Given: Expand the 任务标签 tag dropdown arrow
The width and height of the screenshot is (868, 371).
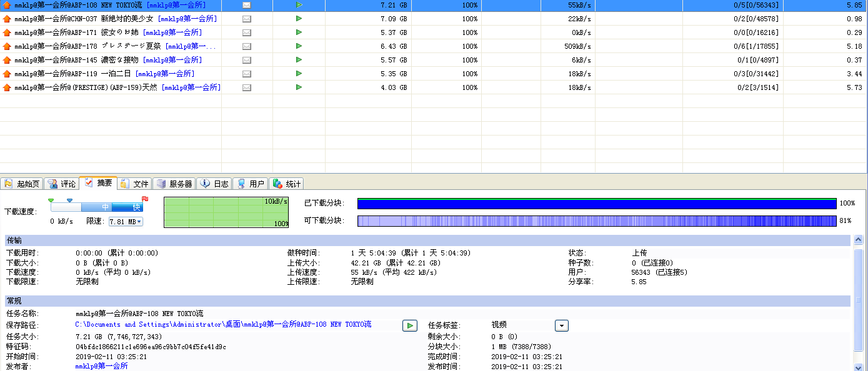Looking at the screenshot, I should pos(561,325).
